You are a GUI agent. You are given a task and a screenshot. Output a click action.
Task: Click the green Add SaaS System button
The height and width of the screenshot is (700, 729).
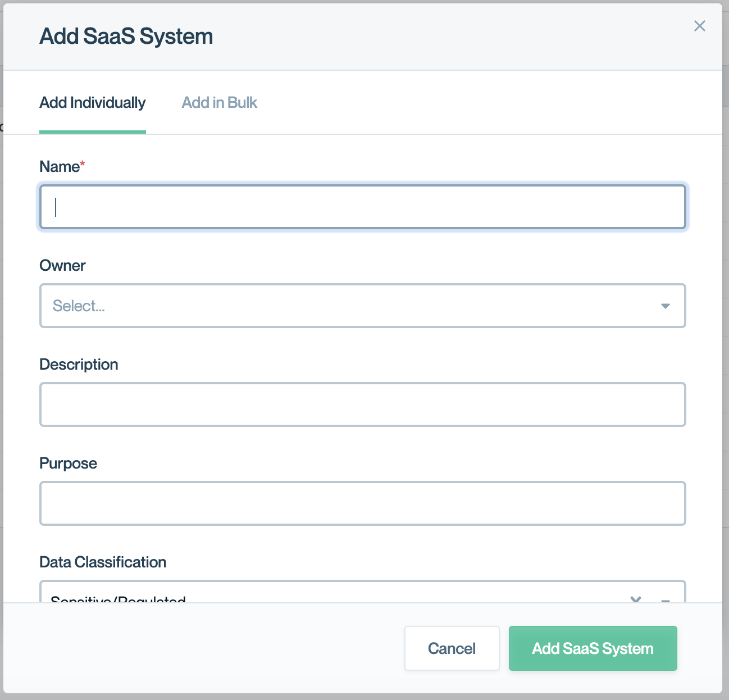(593, 648)
